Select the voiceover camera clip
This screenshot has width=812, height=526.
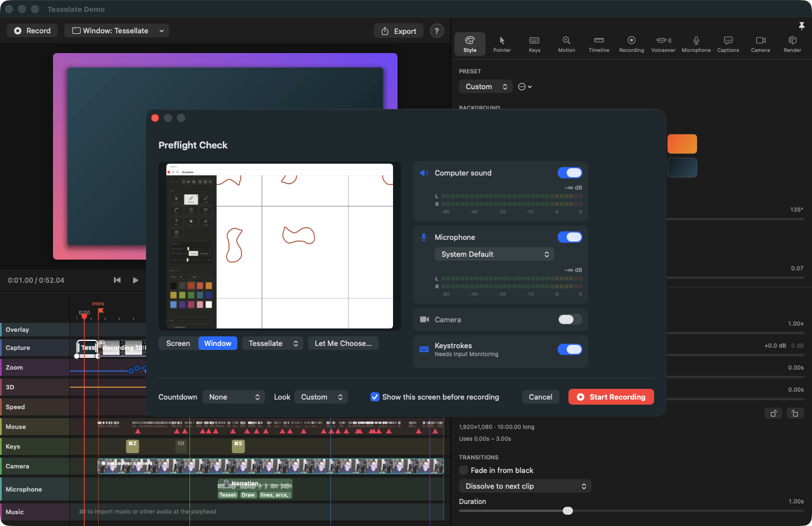(271, 466)
